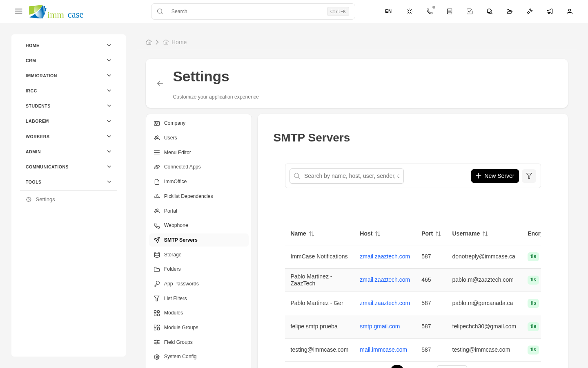Open the filter funnel button next to New Server

coord(529,176)
